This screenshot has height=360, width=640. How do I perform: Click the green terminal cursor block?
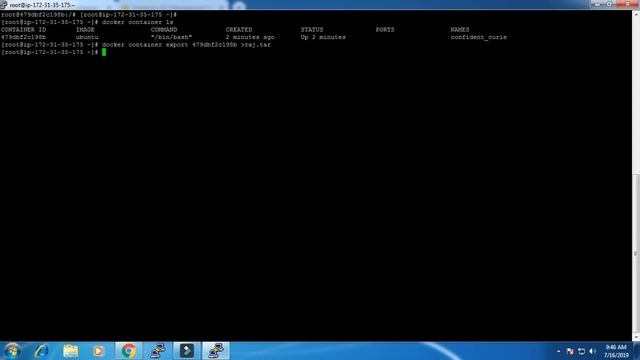click(x=104, y=52)
